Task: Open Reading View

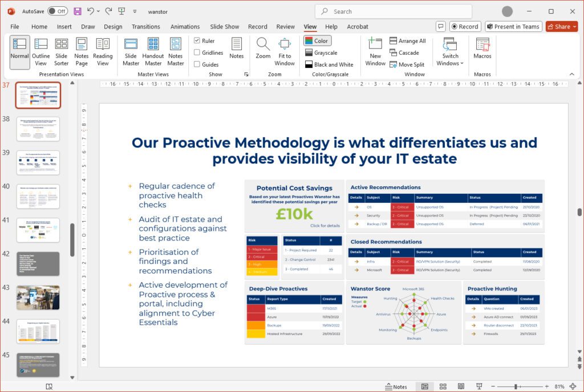Action: [103, 52]
